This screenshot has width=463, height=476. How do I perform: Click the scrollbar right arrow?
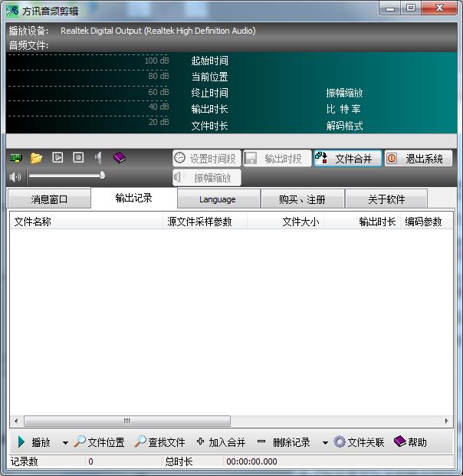coord(446,421)
